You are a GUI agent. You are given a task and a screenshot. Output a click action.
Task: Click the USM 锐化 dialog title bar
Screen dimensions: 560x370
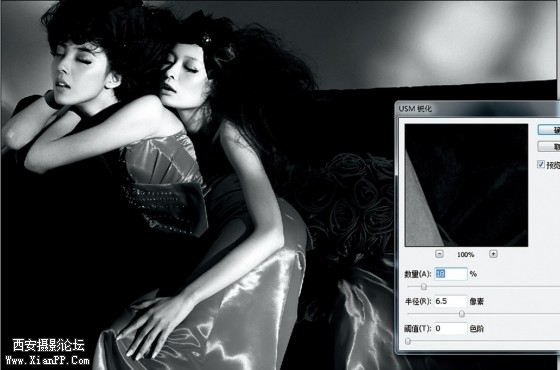(479, 109)
